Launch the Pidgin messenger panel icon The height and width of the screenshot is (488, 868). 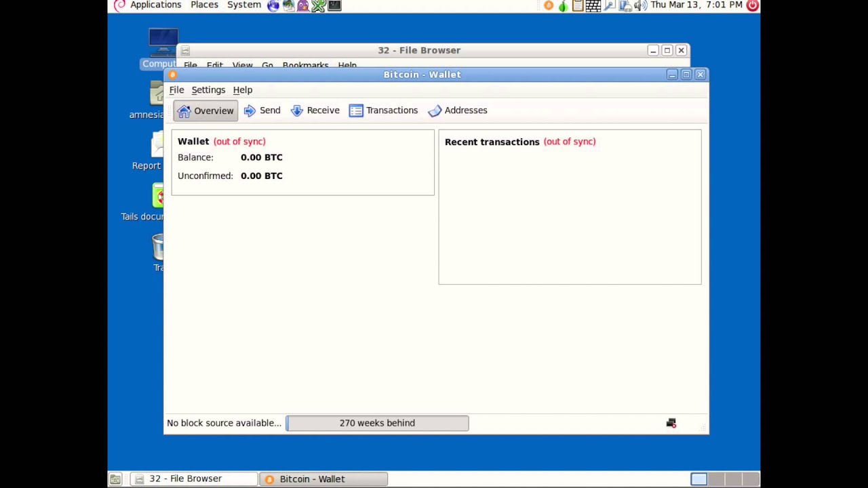(303, 5)
